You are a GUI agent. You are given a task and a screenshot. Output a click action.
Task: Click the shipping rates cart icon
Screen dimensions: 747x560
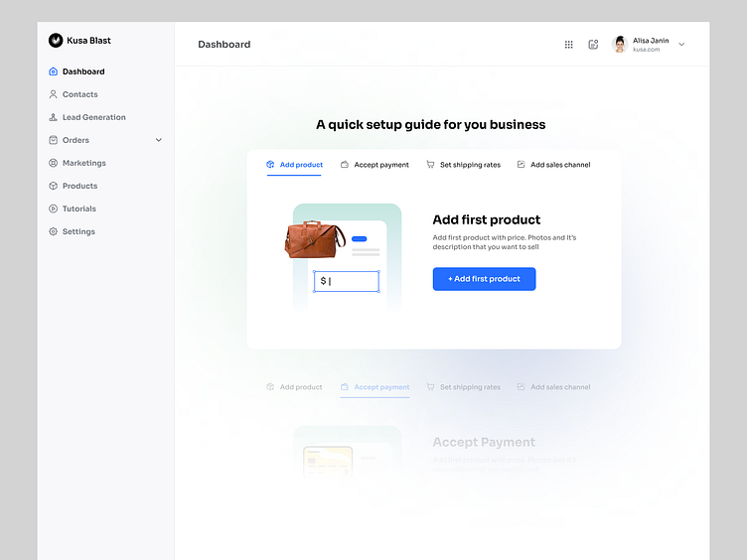point(430,164)
